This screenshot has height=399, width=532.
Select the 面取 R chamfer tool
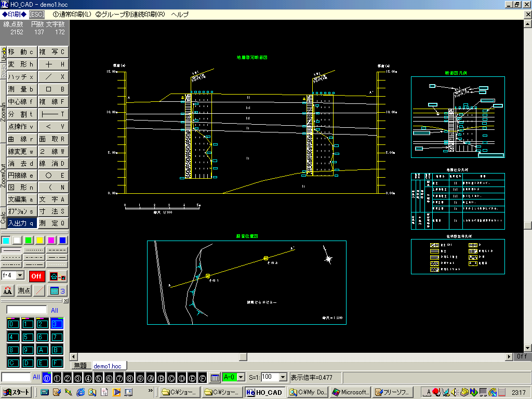point(53,139)
